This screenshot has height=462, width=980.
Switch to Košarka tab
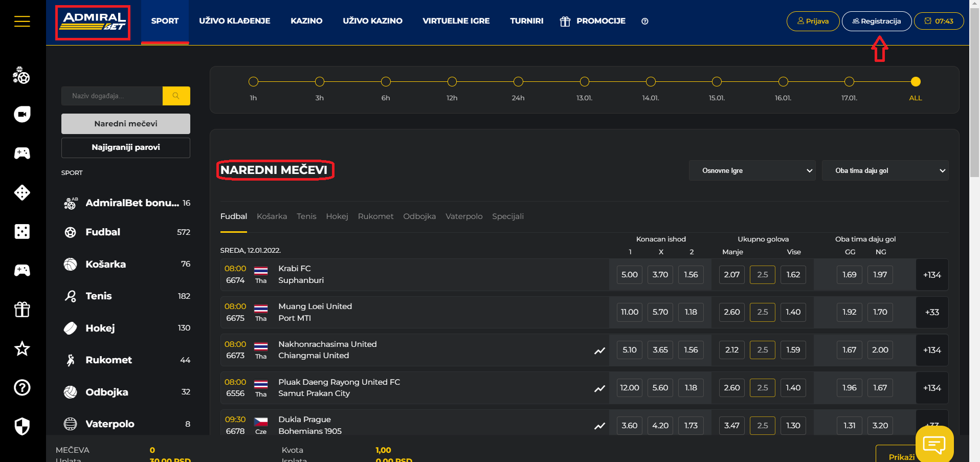pos(272,216)
